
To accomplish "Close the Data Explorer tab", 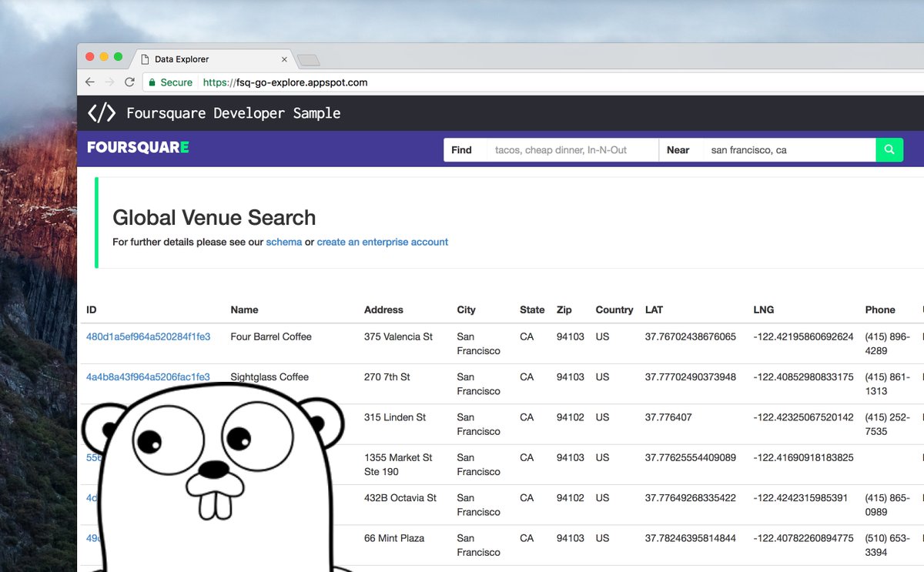I will click(x=284, y=59).
